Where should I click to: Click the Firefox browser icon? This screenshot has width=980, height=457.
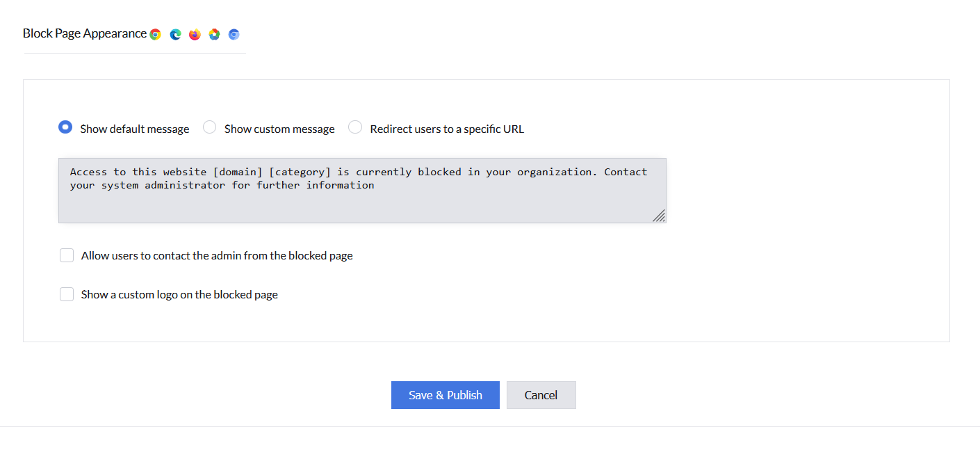click(x=195, y=34)
